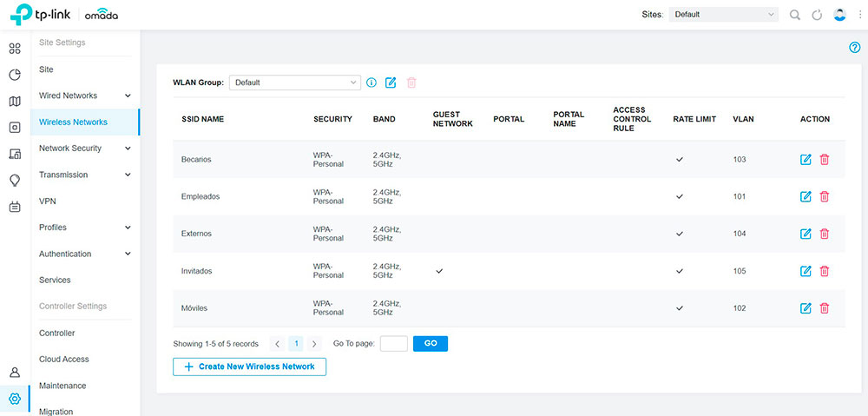The image size is (868, 416).
Task: Open the VPN menu item
Action: (48, 201)
